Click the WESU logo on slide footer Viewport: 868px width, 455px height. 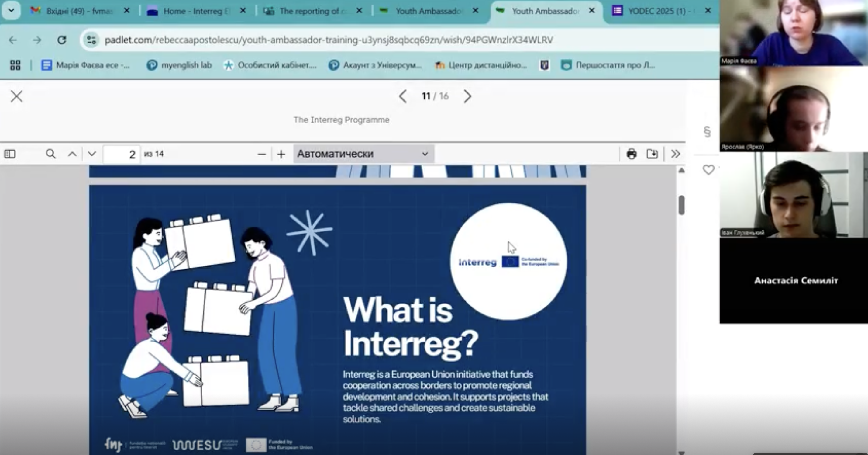tap(205, 445)
